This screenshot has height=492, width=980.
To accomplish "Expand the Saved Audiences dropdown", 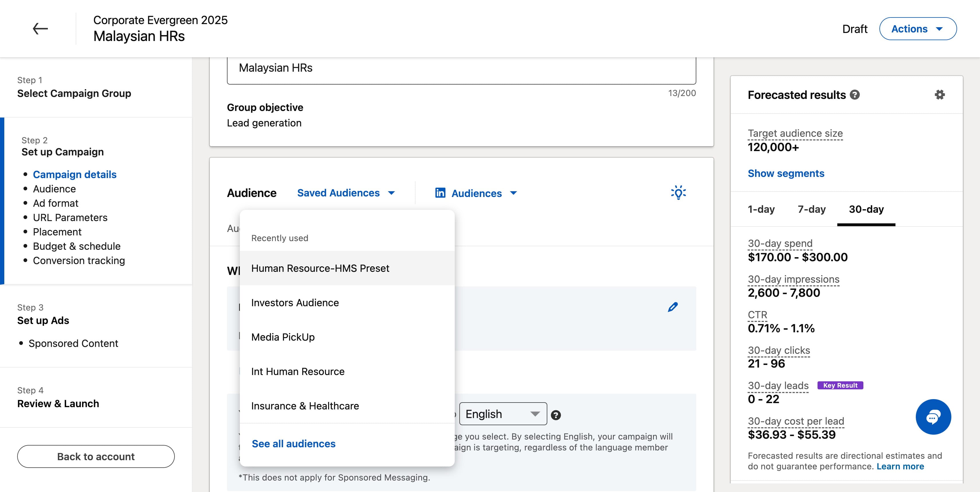I will (346, 193).
